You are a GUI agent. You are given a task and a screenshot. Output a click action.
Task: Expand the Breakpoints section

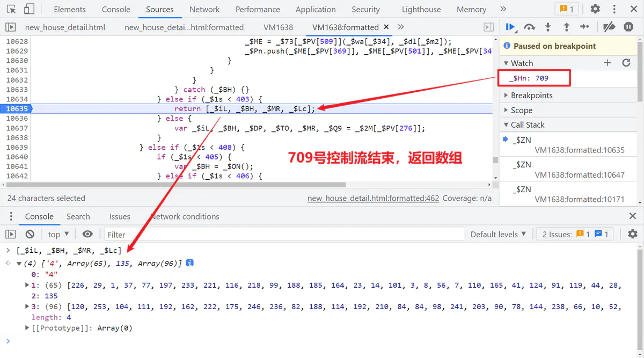click(531, 95)
